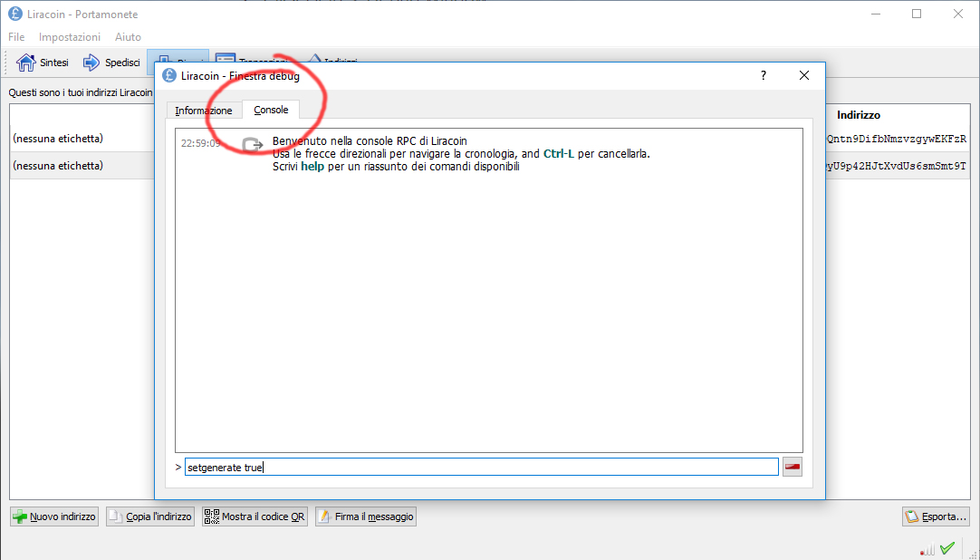Open the Sintesi overview toolbar button
The image size is (980, 560).
point(43,63)
